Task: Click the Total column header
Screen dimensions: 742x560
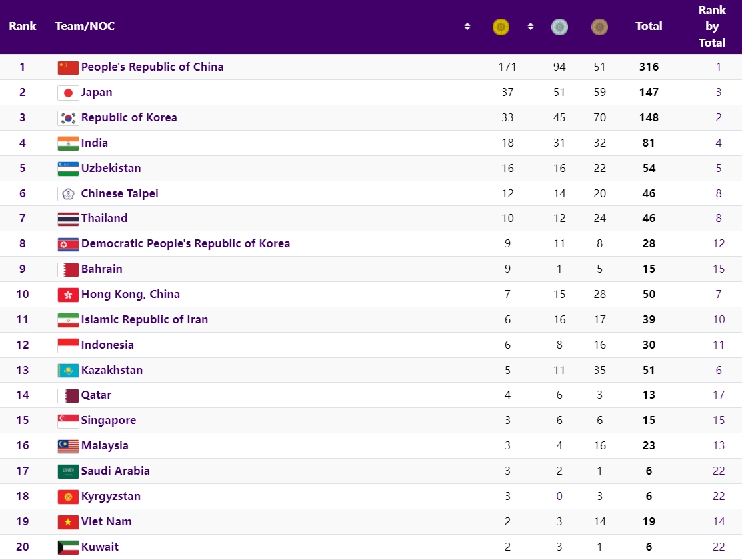Action: [649, 26]
